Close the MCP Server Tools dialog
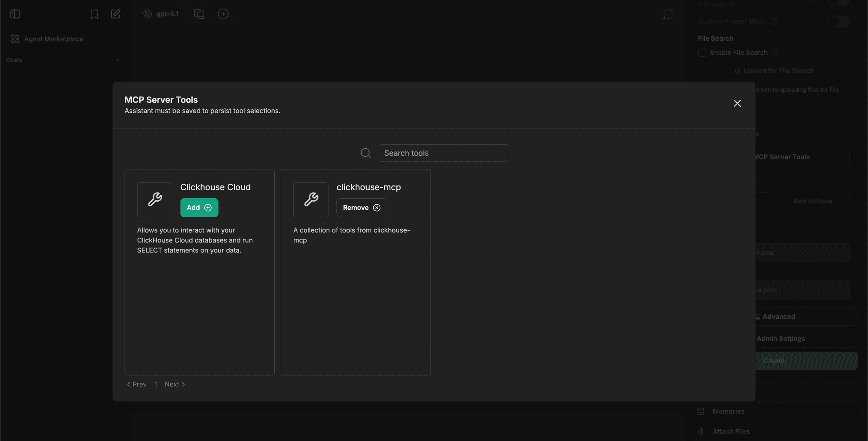 737,103
